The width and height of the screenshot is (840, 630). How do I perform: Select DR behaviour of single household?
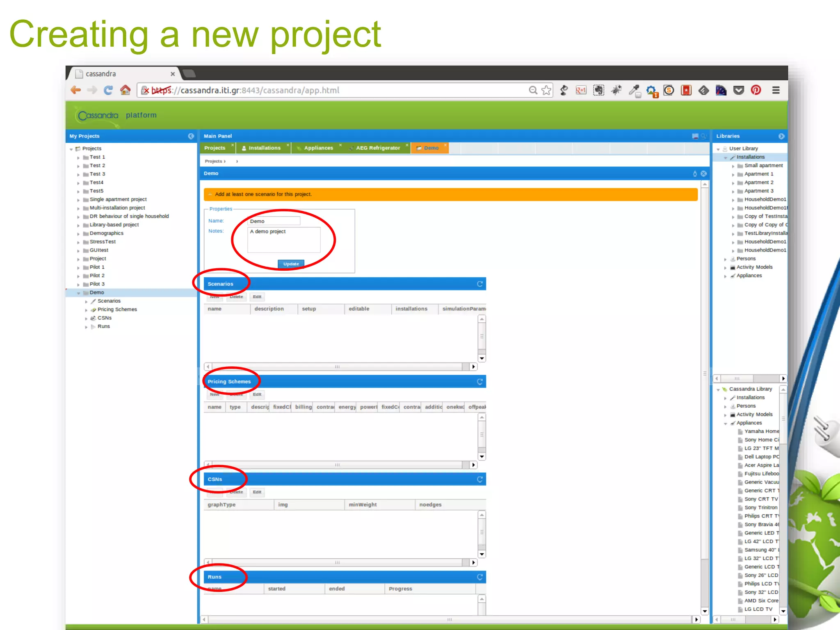129,216
